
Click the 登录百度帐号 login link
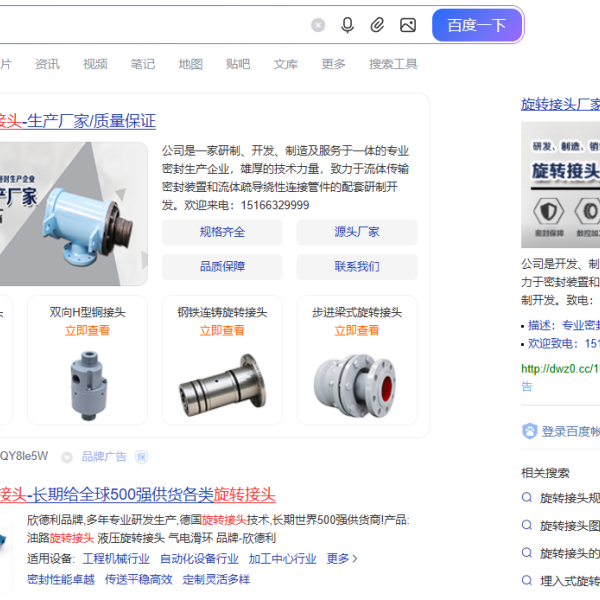571,432
